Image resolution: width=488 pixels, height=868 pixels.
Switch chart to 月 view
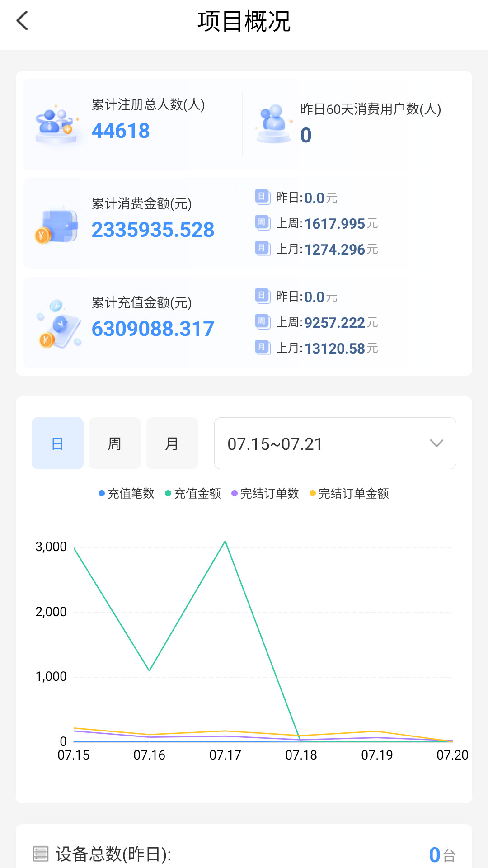tap(172, 443)
